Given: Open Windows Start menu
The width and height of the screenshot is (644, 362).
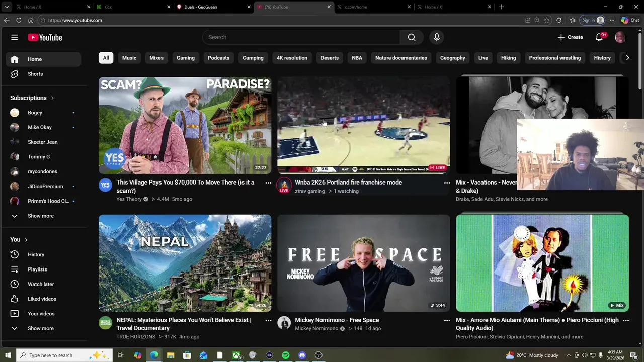Looking at the screenshot, I should (x=8, y=355).
